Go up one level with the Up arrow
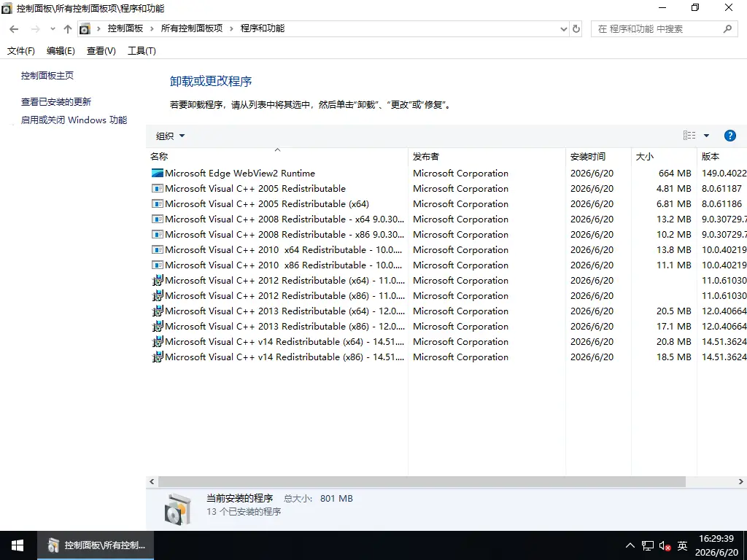 [x=68, y=29]
